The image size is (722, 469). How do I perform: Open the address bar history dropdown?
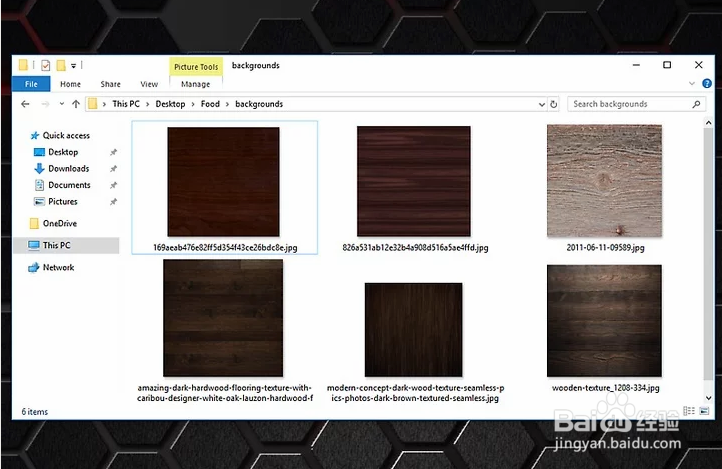coord(542,104)
